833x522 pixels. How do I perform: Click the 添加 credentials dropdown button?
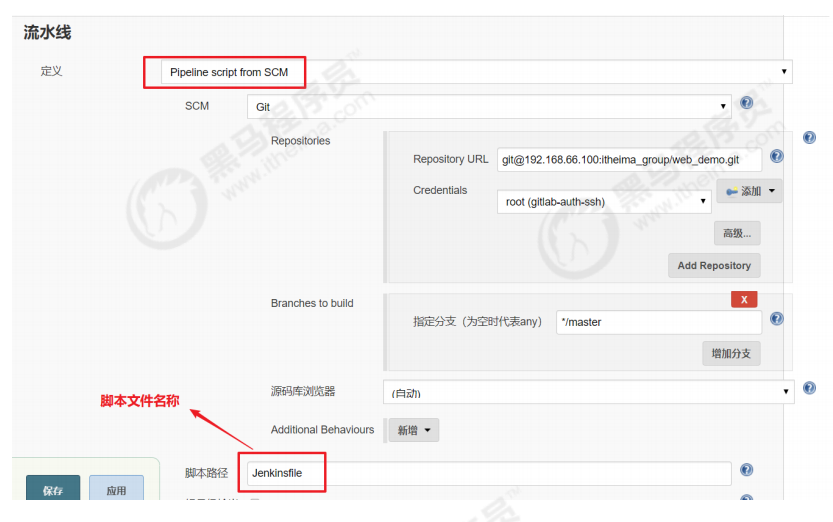coord(749,191)
